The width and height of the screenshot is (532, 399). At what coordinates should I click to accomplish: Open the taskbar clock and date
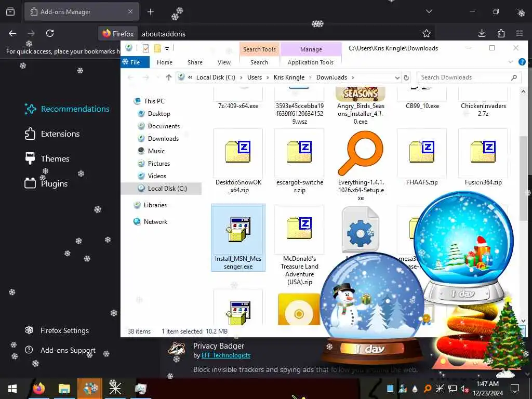[487, 389]
